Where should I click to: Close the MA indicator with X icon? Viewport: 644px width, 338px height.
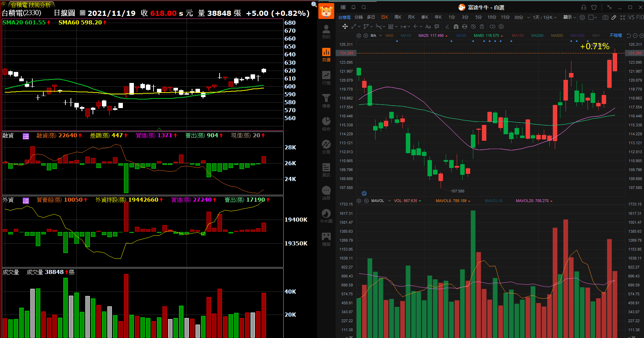point(366,35)
